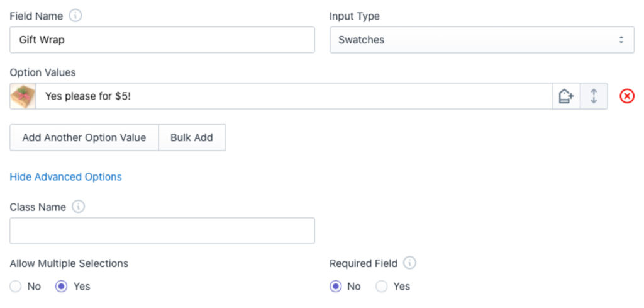Click Add Another Option Value button

click(x=84, y=137)
